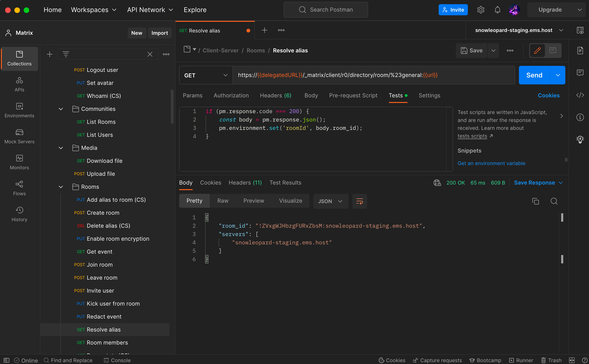This screenshot has width=589, height=364.
Task: Open the code snippet icon
Action: (x=580, y=95)
